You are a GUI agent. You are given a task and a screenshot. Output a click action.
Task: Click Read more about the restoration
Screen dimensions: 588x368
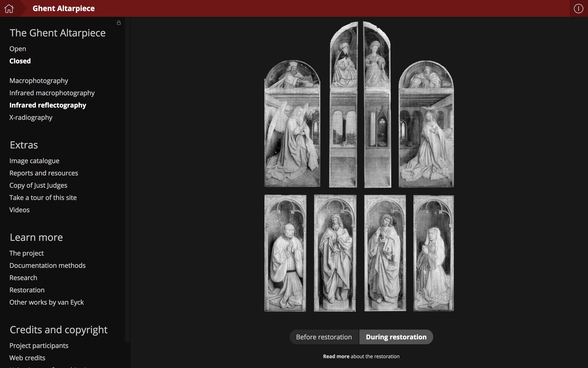click(x=361, y=356)
